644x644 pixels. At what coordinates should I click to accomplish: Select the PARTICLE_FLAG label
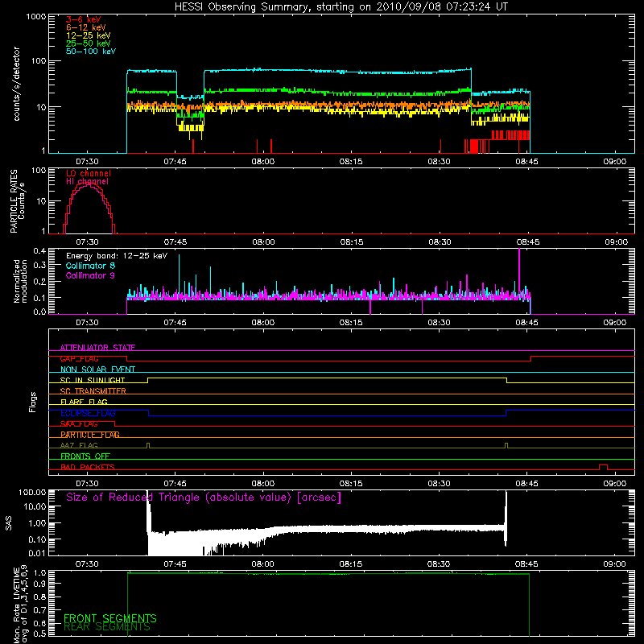coord(90,435)
